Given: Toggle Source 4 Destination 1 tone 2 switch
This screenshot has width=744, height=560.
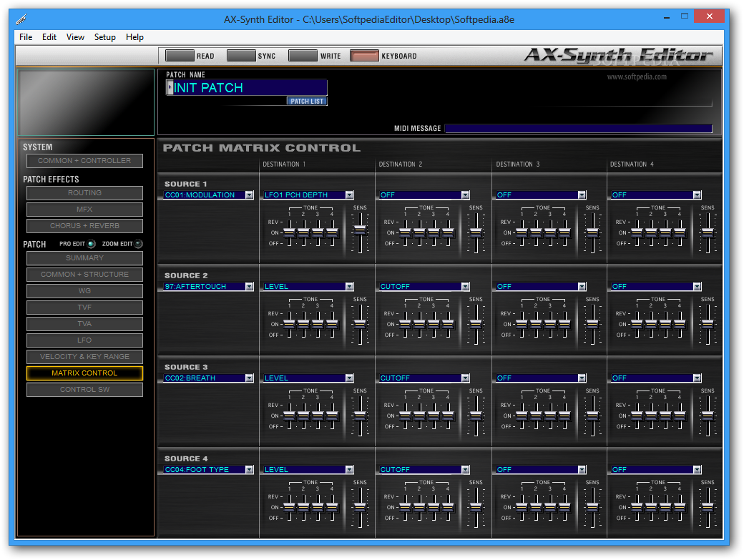Looking at the screenshot, I should tap(303, 507).
